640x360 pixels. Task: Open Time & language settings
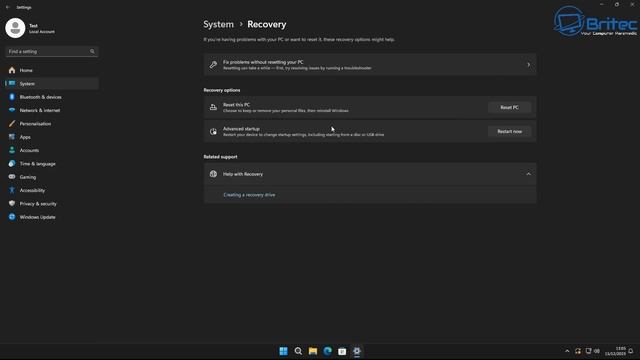[x=51, y=164]
